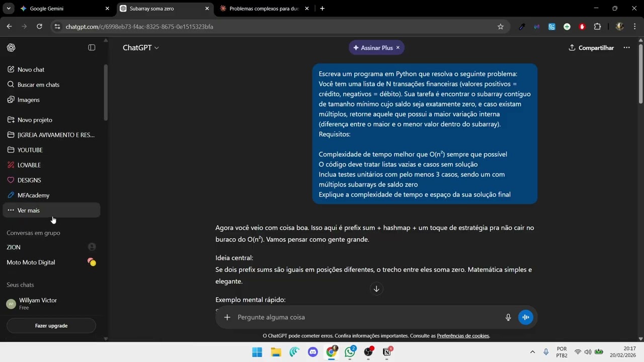The width and height of the screenshot is (644, 362).
Task: Open the IGREJA AVIVAMENTO project folder
Action: tap(51, 135)
